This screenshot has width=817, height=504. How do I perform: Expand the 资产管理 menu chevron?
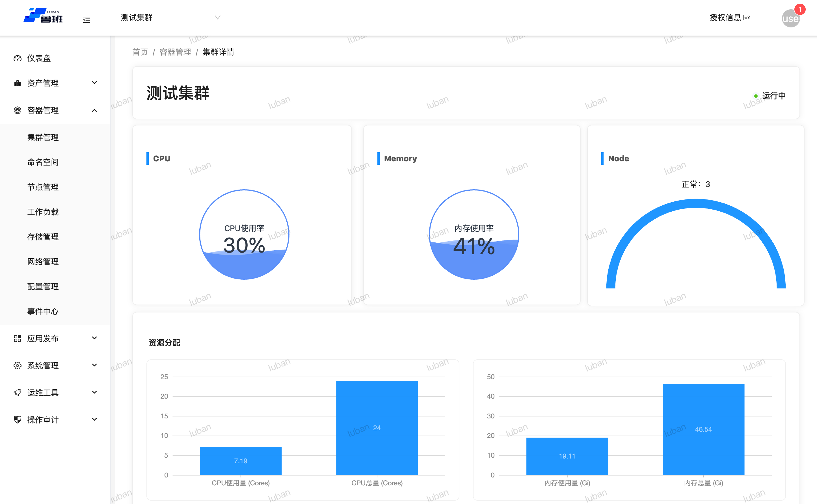[x=94, y=83]
